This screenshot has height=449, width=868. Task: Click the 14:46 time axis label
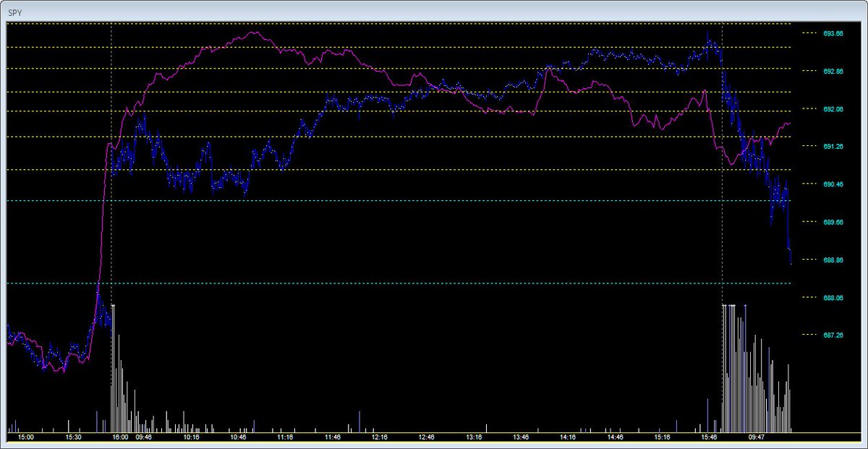(x=615, y=437)
